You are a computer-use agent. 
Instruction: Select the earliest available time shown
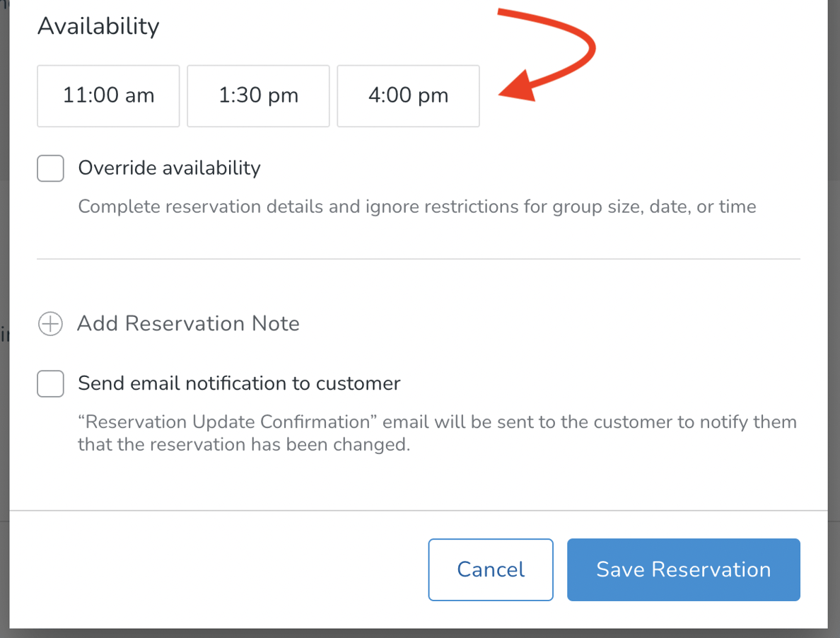pyautogui.click(x=107, y=95)
